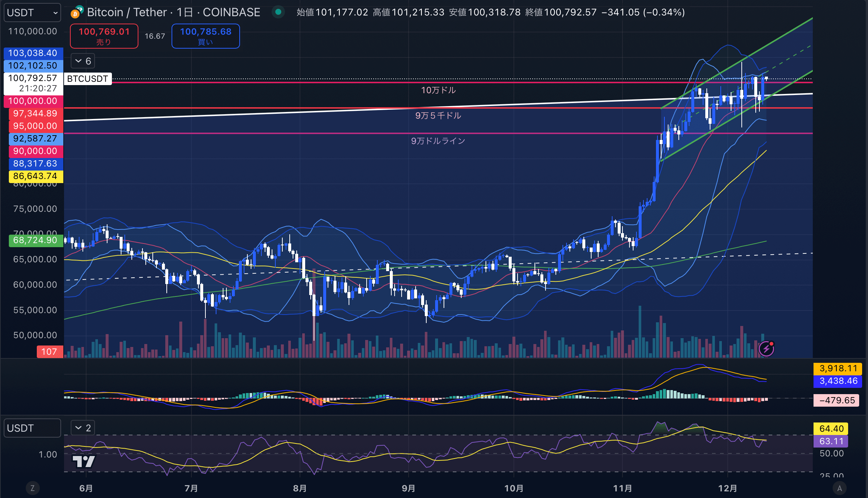
Task: Click the spread value 16.67
Action: pos(155,36)
